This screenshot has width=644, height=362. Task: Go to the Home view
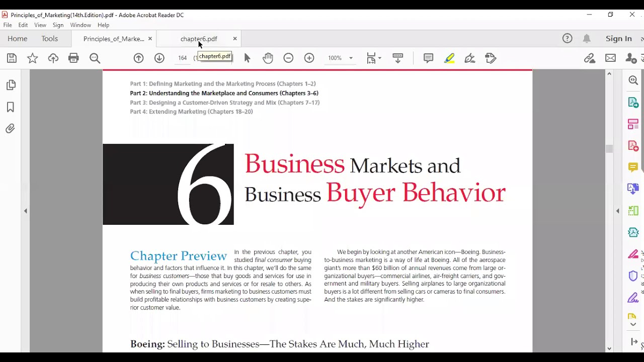18,39
